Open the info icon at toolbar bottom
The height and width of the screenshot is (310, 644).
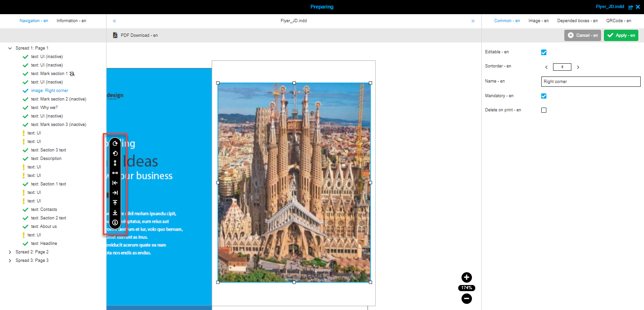pyautogui.click(x=115, y=222)
